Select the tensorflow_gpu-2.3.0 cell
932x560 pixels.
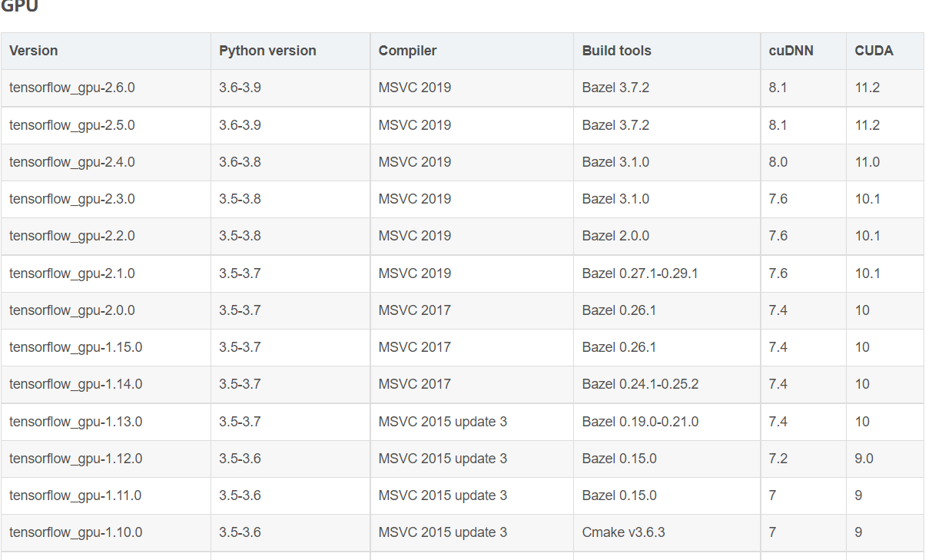coord(106,199)
